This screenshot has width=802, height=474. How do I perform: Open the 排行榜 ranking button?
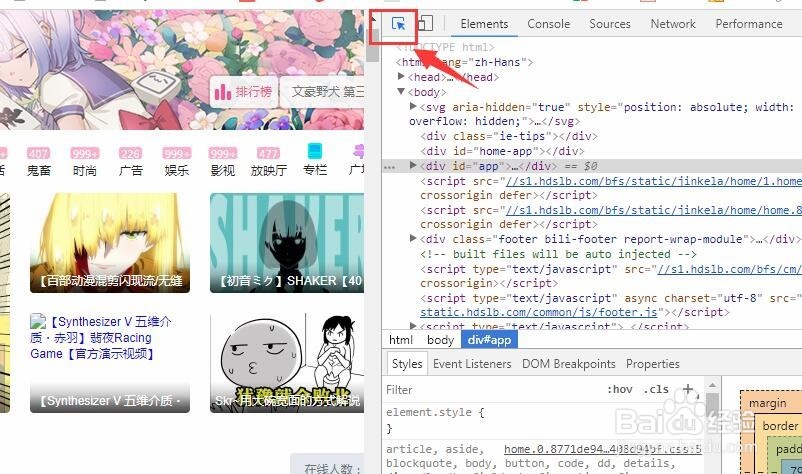click(x=244, y=92)
